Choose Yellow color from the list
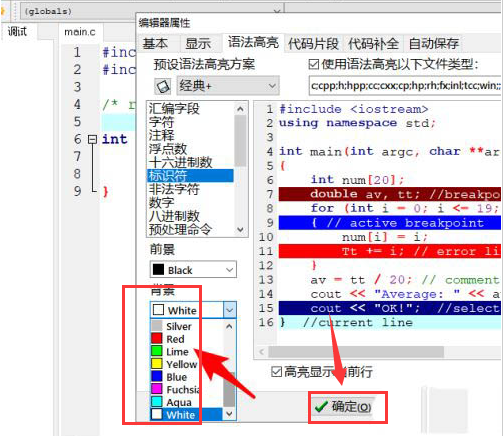This screenshot has height=436, width=503. coord(187,364)
